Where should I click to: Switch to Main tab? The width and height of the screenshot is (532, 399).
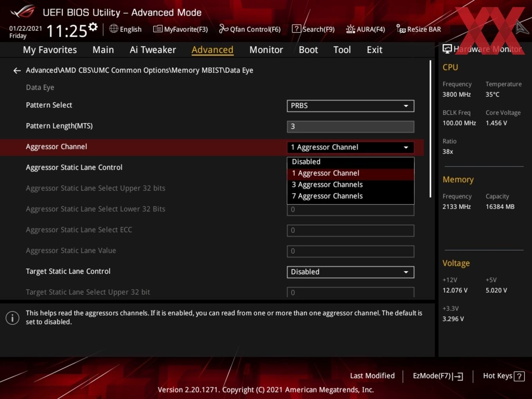coord(103,50)
